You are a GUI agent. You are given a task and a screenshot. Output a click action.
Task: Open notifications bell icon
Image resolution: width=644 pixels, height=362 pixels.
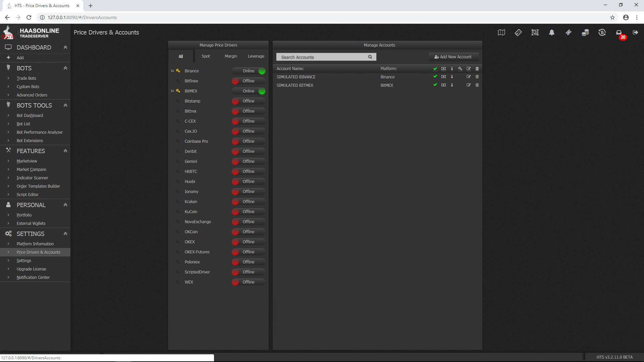[552, 33]
